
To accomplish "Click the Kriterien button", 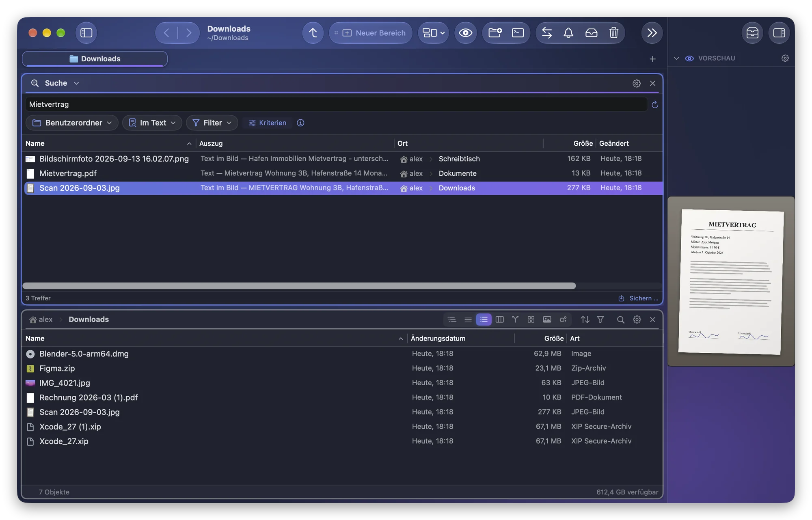I will pos(267,123).
